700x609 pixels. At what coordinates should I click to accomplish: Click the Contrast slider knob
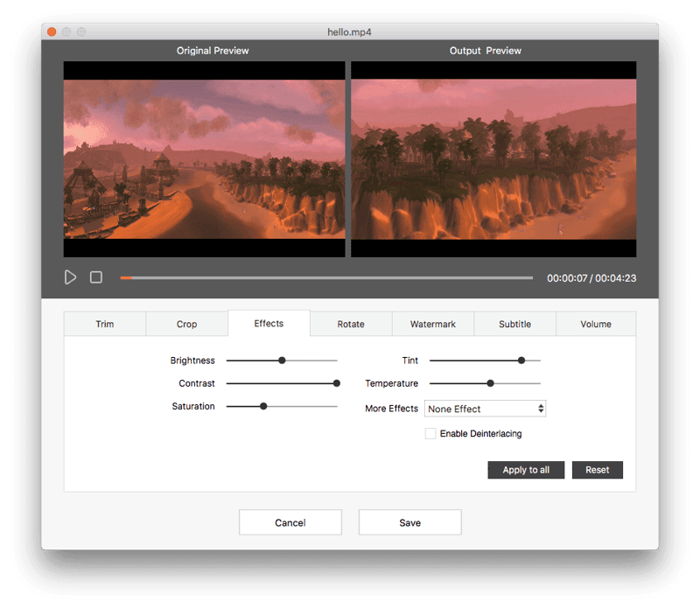click(336, 383)
